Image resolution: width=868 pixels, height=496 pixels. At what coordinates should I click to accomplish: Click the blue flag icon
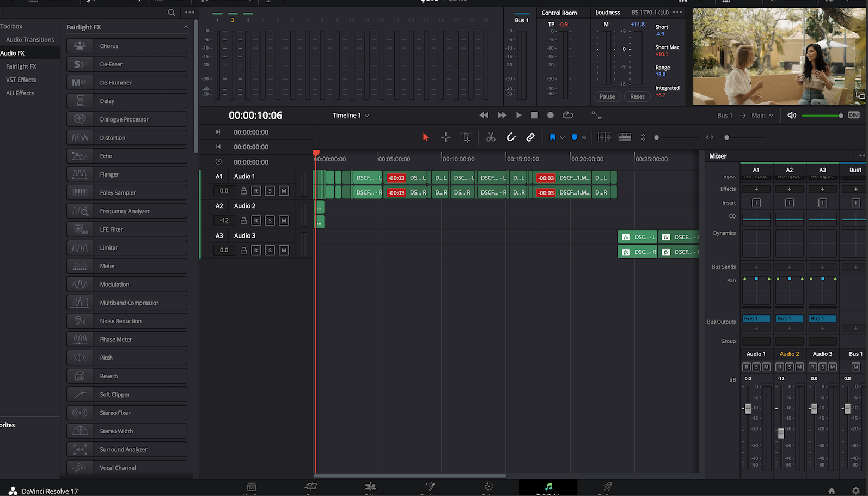click(553, 137)
